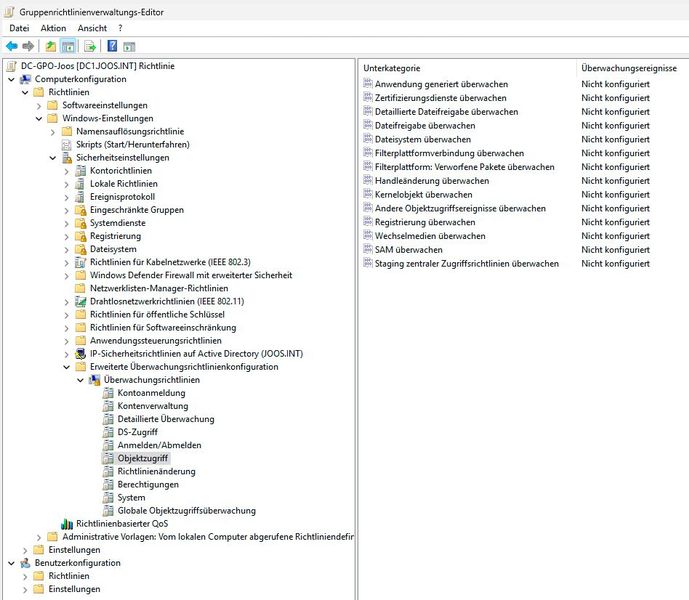
Task: Toggle the show/hide console tree toolbar icon
Action: pyautogui.click(x=68, y=46)
